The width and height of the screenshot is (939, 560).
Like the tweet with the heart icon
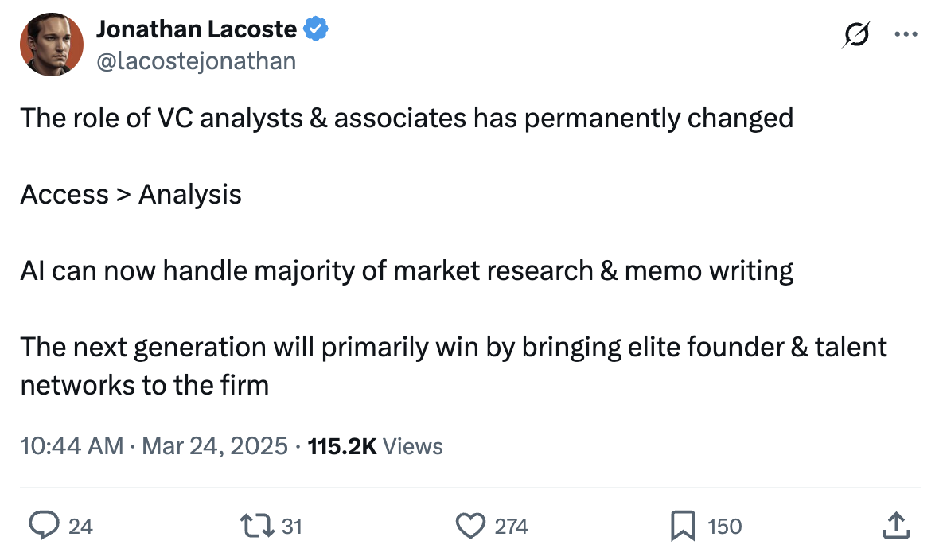pos(469,525)
